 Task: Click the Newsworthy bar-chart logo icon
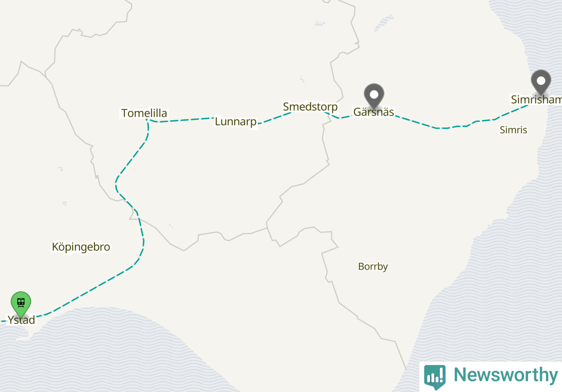tap(435, 377)
